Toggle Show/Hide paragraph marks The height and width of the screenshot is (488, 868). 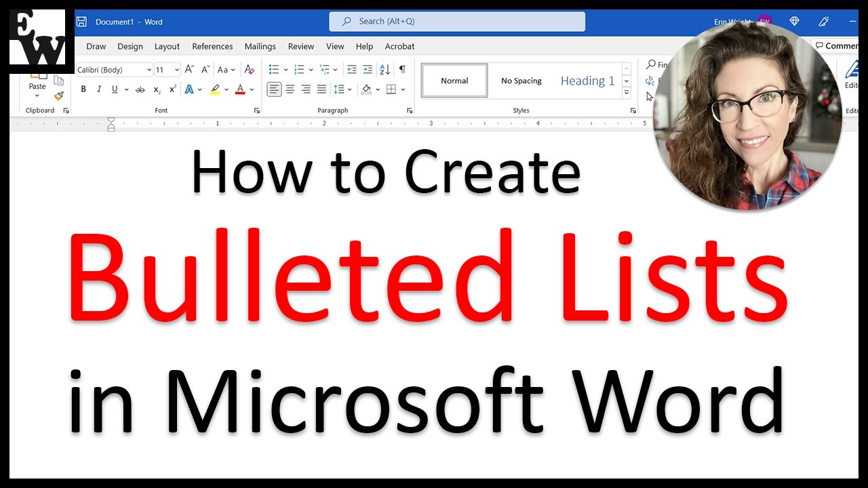[402, 70]
